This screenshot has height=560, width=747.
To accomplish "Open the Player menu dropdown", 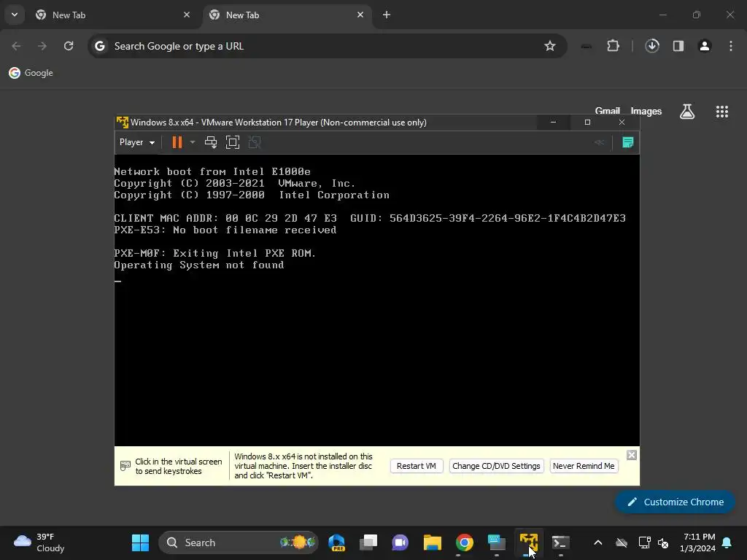I will [x=136, y=142].
